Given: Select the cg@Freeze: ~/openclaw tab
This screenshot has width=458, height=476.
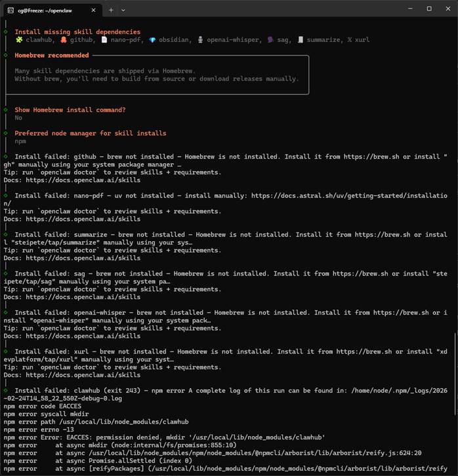Looking at the screenshot, I should [49, 9].
